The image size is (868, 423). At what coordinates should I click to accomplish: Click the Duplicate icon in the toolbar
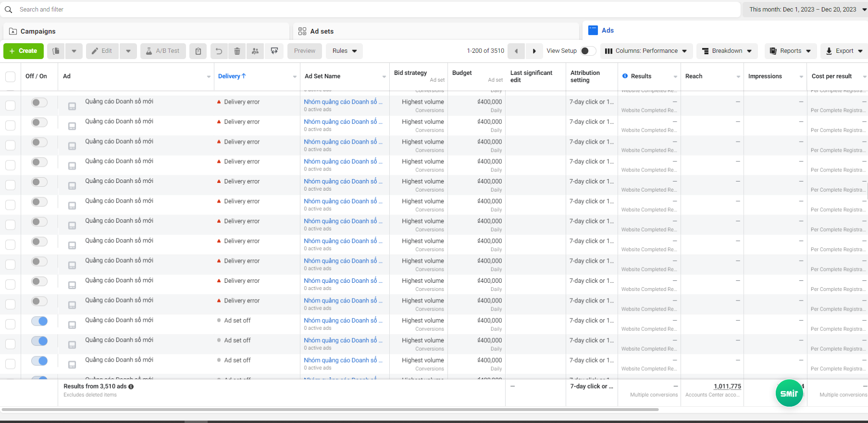click(56, 51)
